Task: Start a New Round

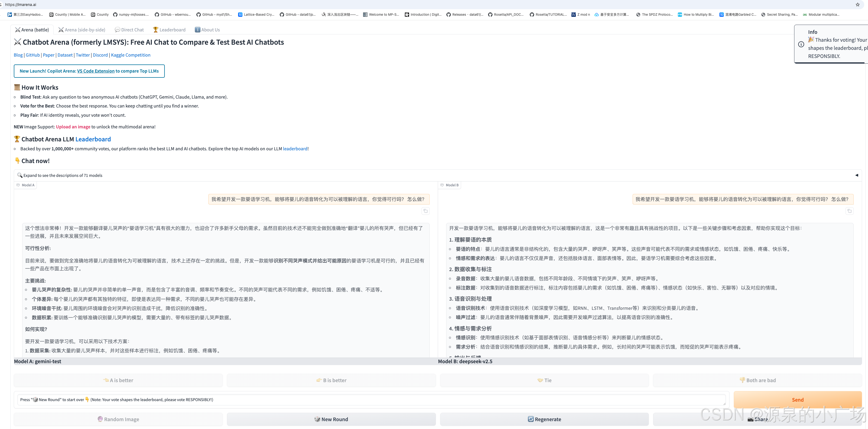Action: [x=331, y=419]
